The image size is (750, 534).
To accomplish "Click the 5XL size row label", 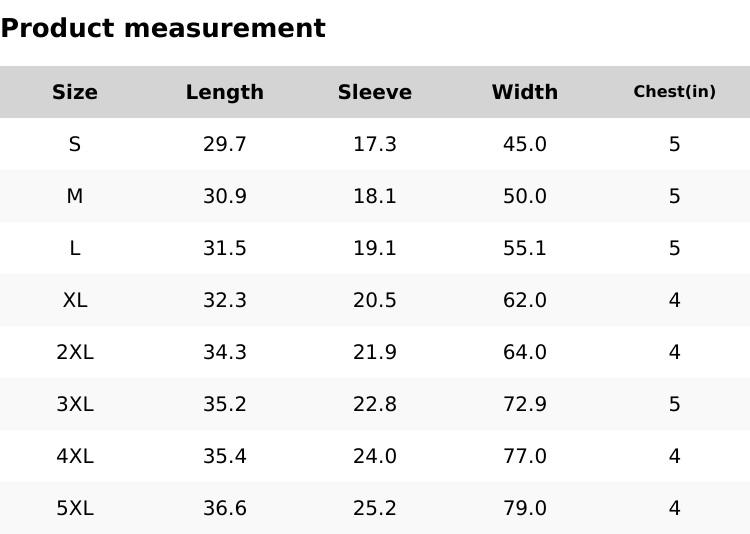I will pyautogui.click(x=75, y=508).
